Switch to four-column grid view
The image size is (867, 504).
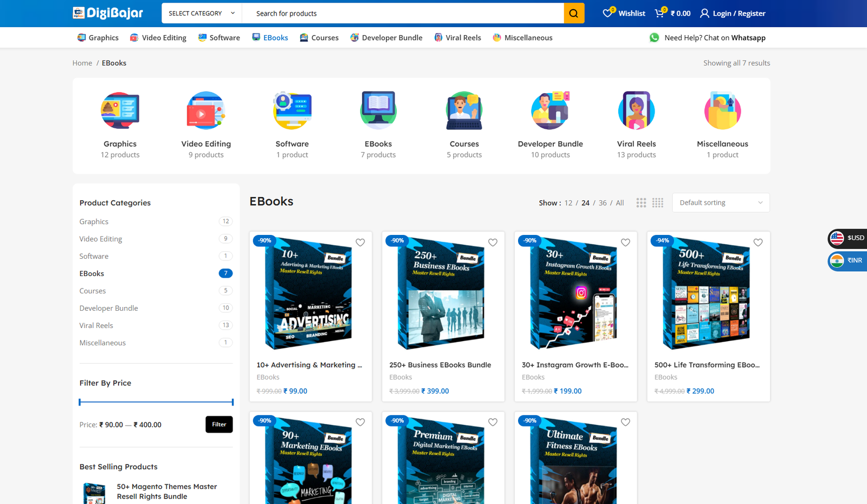click(x=658, y=202)
